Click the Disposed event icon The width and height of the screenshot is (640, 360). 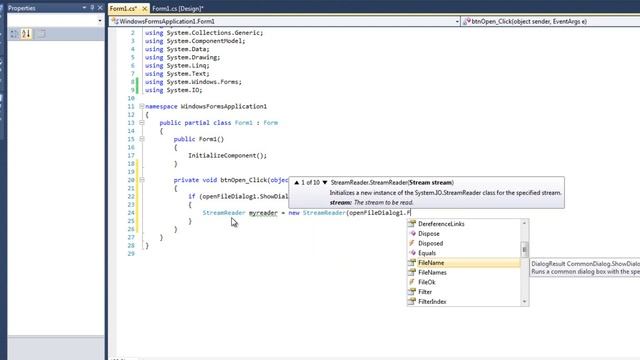tap(412, 243)
